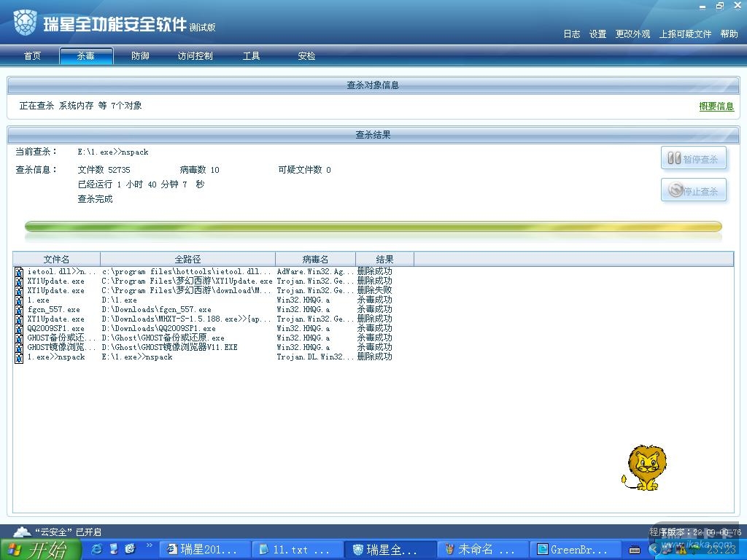Select the Trojan.DL.Win32 virus name cell
This screenshot has width=747, height=560.
pos(315,357)
